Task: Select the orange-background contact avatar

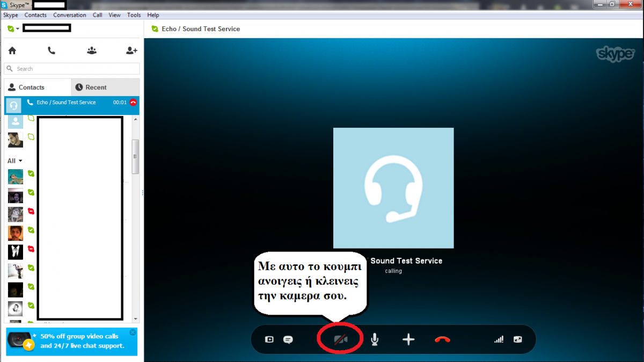Action: coord(16,233)
